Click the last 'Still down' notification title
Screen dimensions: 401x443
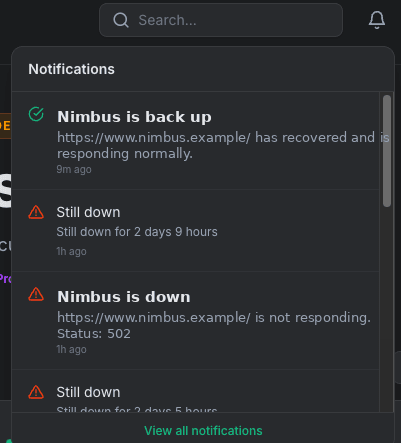coord(88,392)
